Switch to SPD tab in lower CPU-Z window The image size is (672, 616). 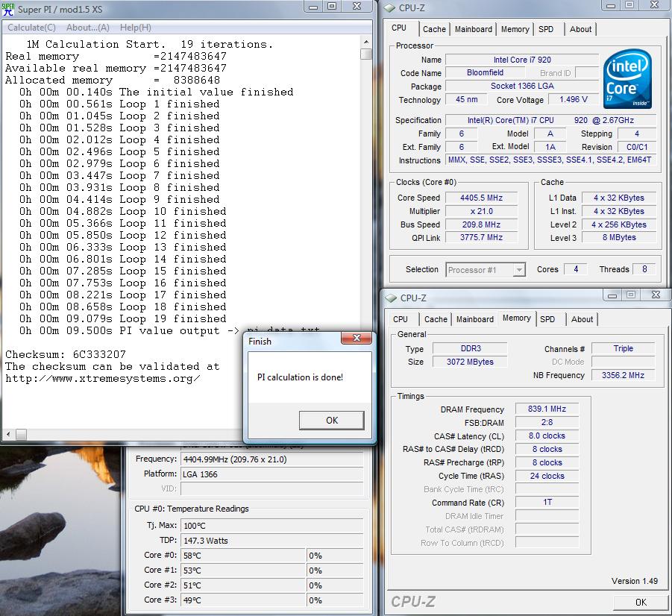click(x=547, y=319)
